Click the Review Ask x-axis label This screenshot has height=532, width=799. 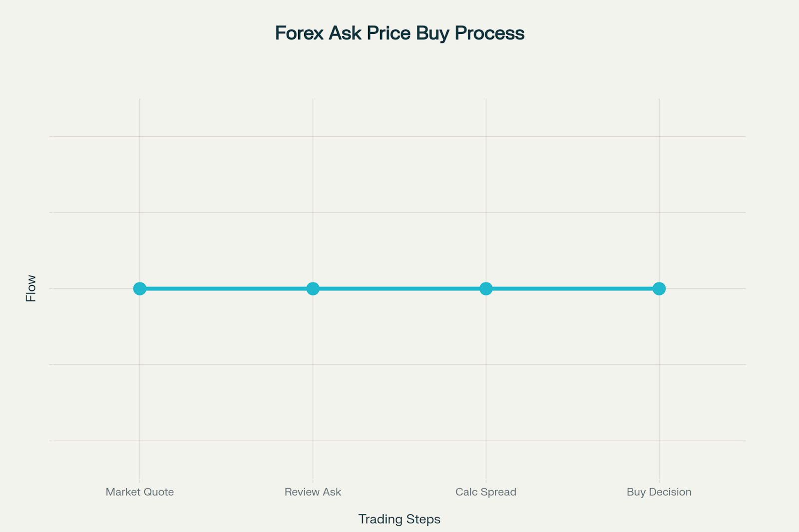pos(313,492)
